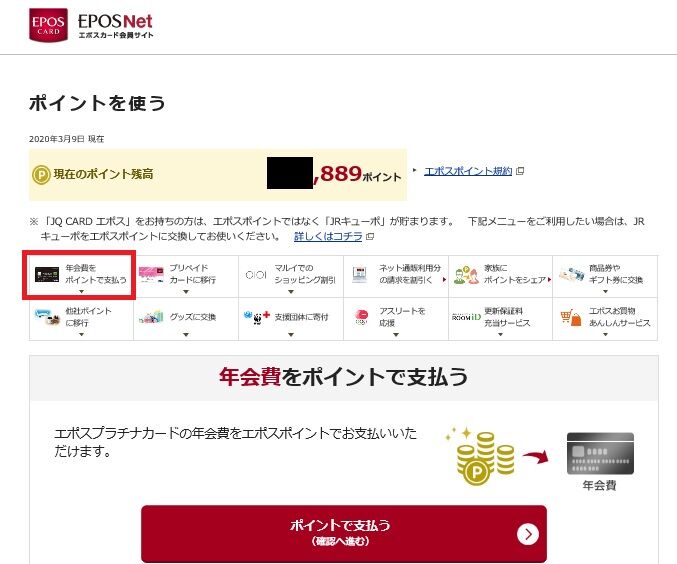Click the platinum card 年会費 illustration
Screen dimensions: 677x564
[x=600, y=453]
